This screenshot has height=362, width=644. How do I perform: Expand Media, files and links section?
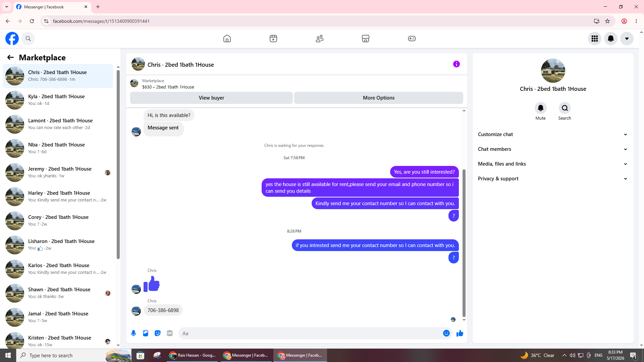[553, 164]
